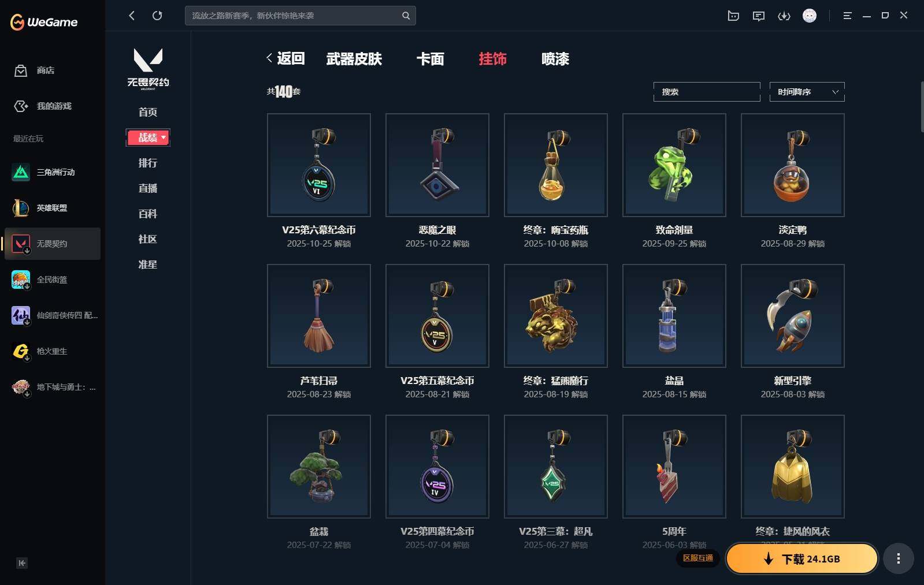Switch to the 喷漆 tab
The width and height of the screenshot is (924, 585).
click(x=555, y=59)
